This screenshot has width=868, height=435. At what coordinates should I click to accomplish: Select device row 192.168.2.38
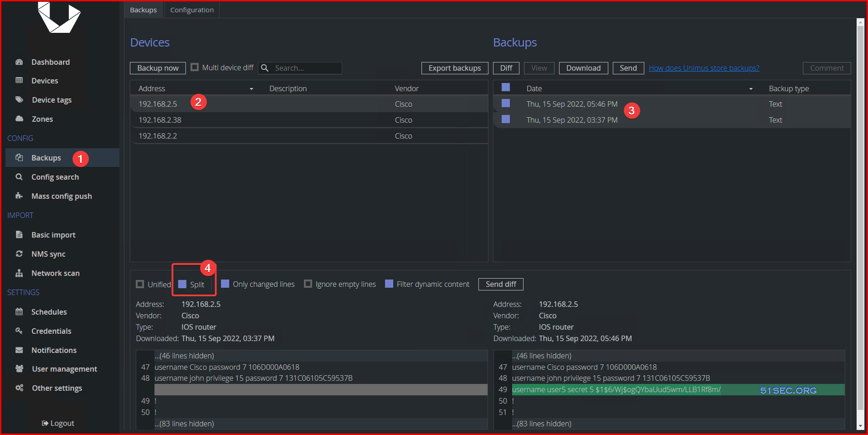pos(309,120)
